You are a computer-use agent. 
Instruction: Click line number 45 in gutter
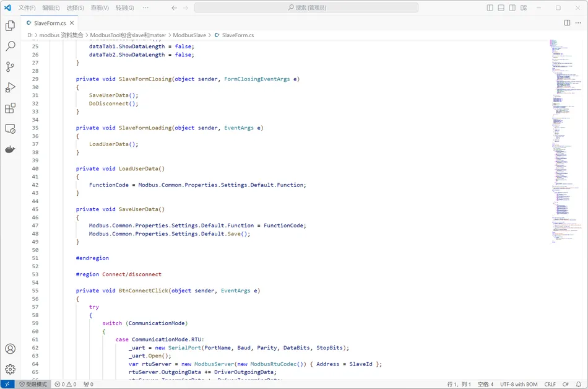pos(35,209)
